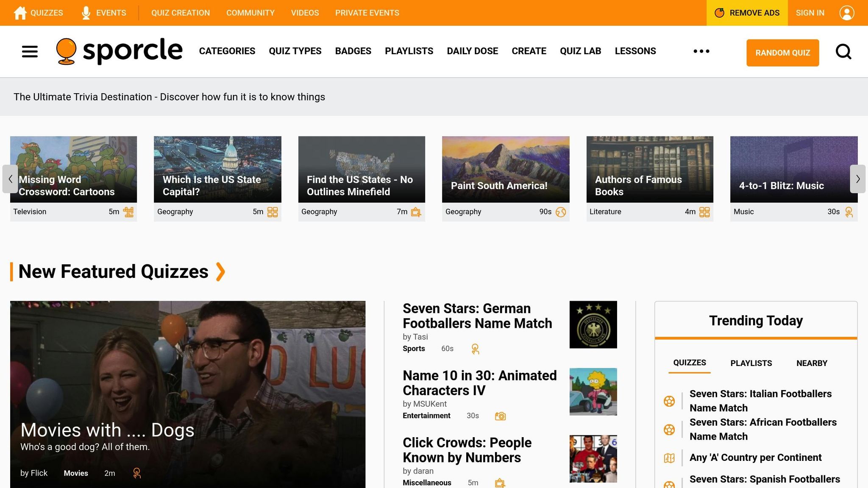
Task: Switch to the Nearby trending tab
Action: point(812,363)
